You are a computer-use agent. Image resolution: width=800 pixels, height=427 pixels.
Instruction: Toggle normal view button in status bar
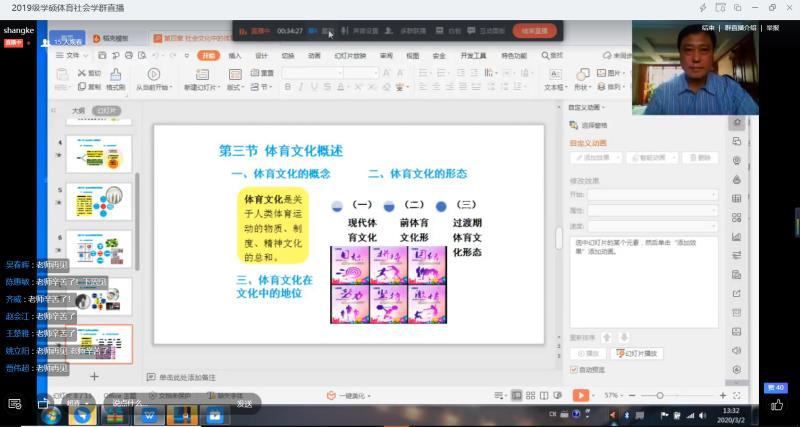click(517, 395)
